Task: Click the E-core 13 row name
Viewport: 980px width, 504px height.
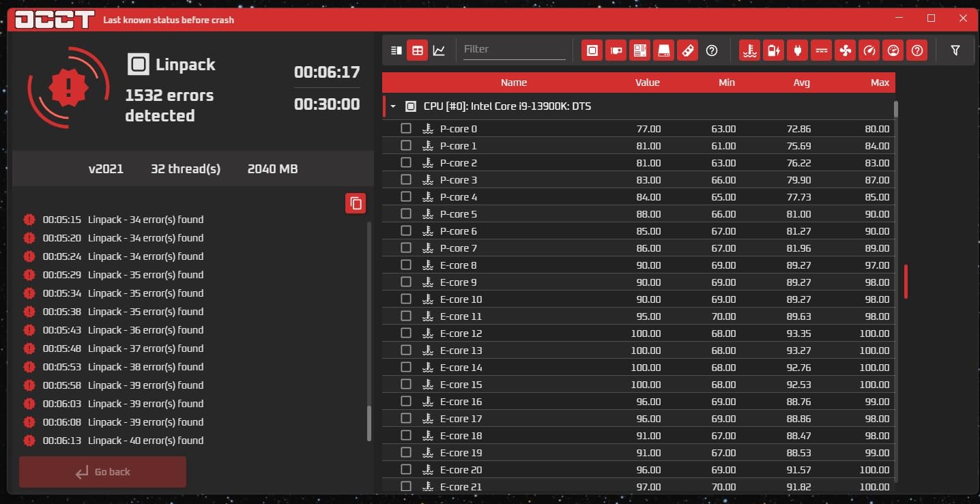Action: 461,351
